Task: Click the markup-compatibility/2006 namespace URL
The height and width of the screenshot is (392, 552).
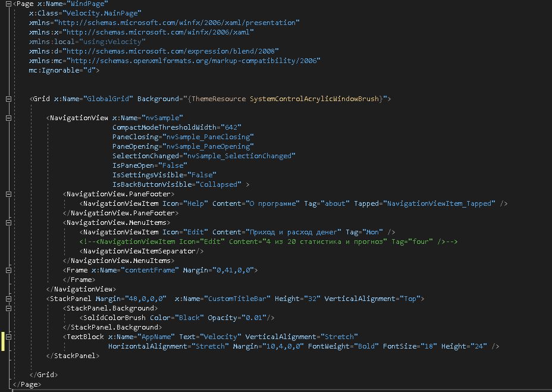Action: [193, 61]
